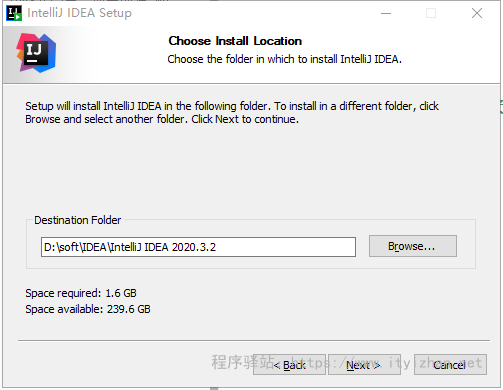This screenshot has height=390, width=503.
Task: Minimize the IntelliJ IDEA Setup window
Action: (x=386, y=13)
